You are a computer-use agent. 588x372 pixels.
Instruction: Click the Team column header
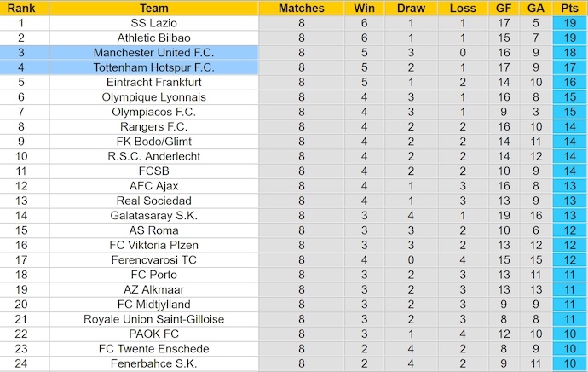[x=154, y=8]
